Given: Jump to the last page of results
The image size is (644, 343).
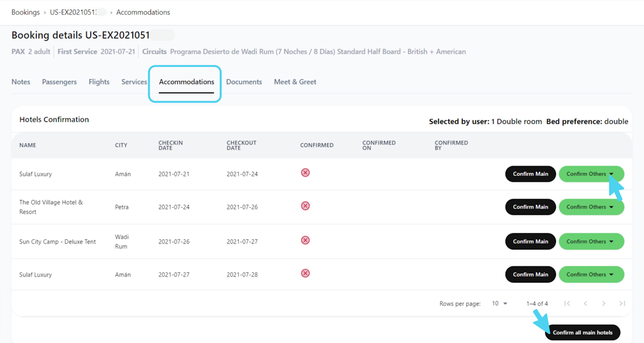Looking at the screenshot, I should tap(622, 303).
